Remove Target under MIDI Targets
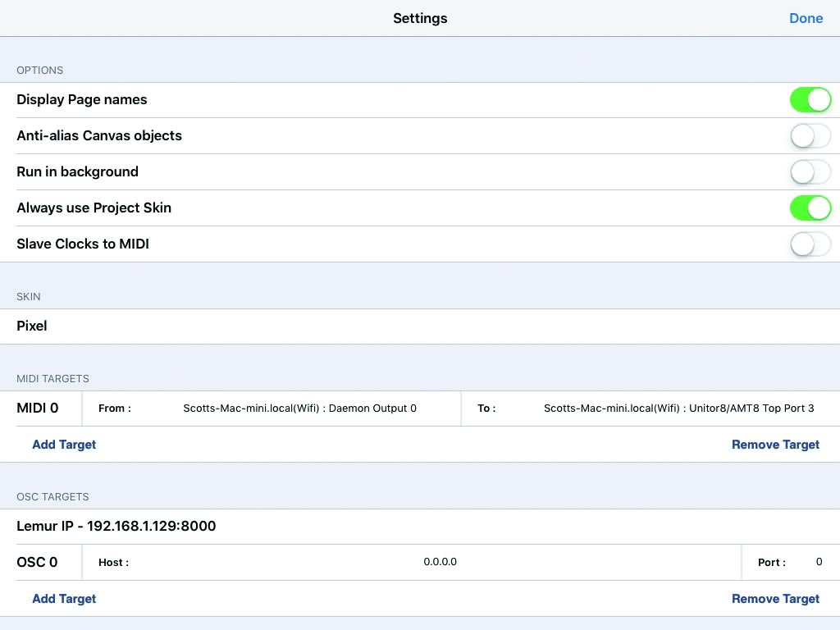840x630 pixels. coord(775,445)
